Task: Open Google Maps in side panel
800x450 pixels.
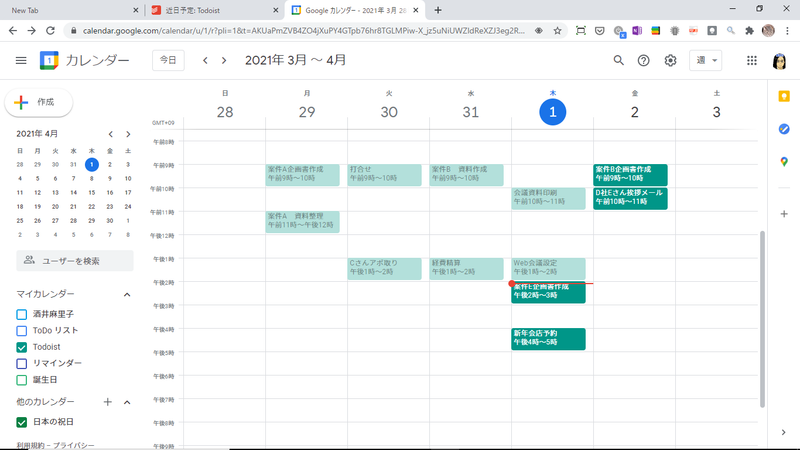Action: 784,162
